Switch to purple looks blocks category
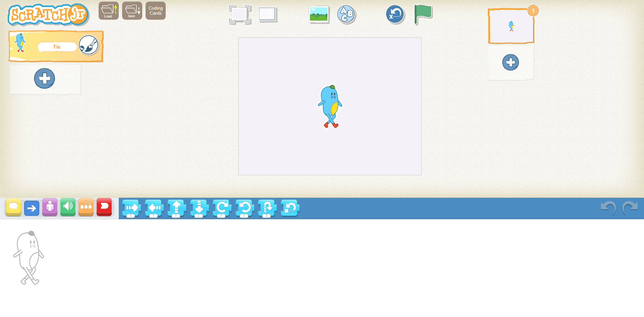Image resolution: width=644 pixels, height=317 pixels. pyautogui.click(x=50, y=207)
